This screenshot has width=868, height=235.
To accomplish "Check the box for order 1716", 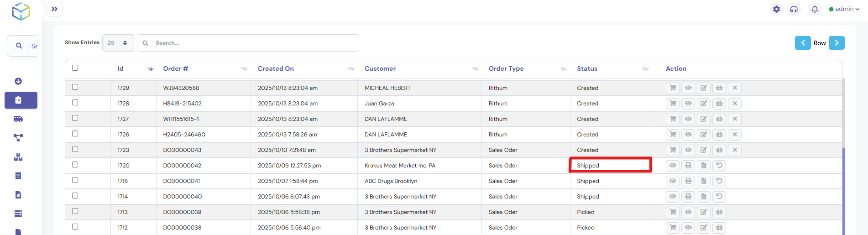I will tap(75, 180).
